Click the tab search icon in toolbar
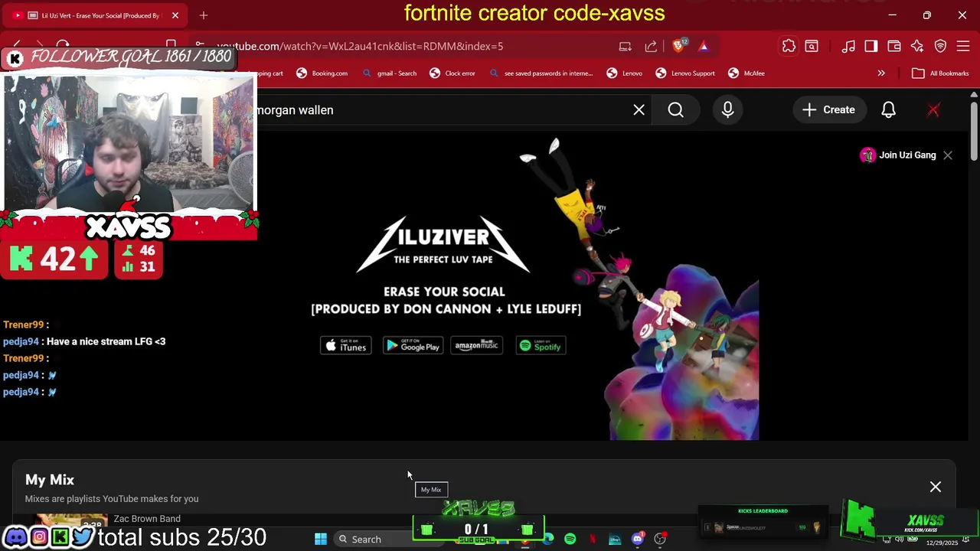 click(x=812, y=46)
